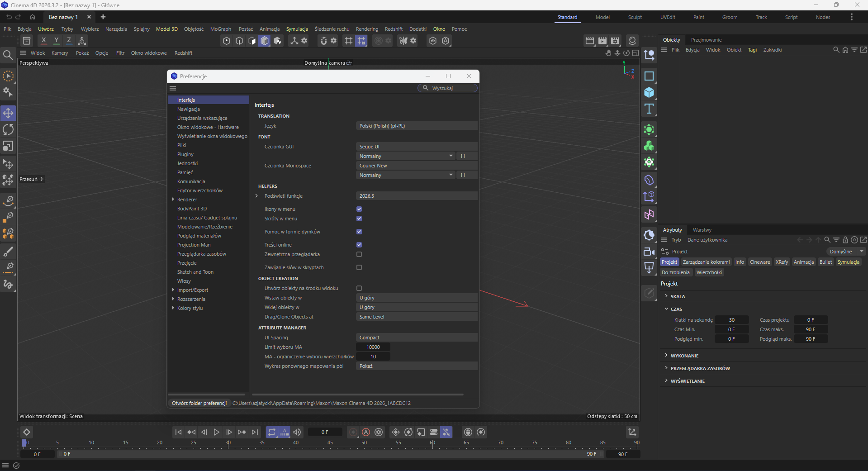The width and height of the screenshot is (868, 471).
Task: Toggle Y axis lock
Action: [x=56, y=40]
